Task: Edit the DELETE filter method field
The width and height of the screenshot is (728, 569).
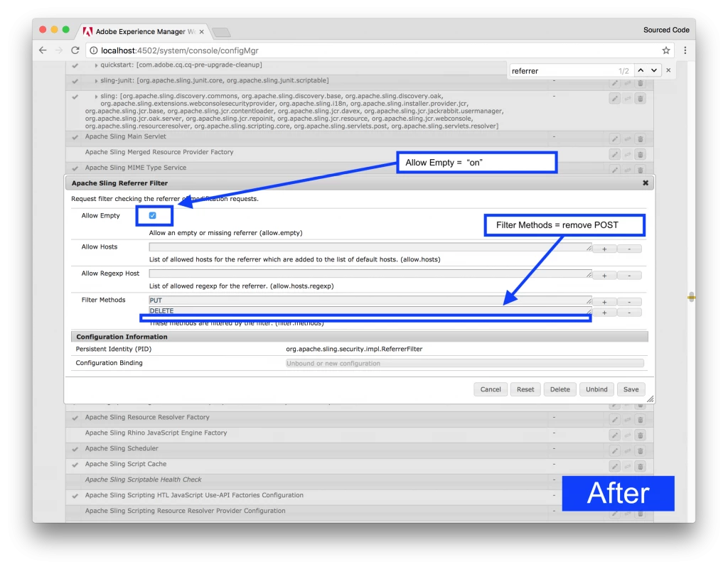Action: (370, 310)
